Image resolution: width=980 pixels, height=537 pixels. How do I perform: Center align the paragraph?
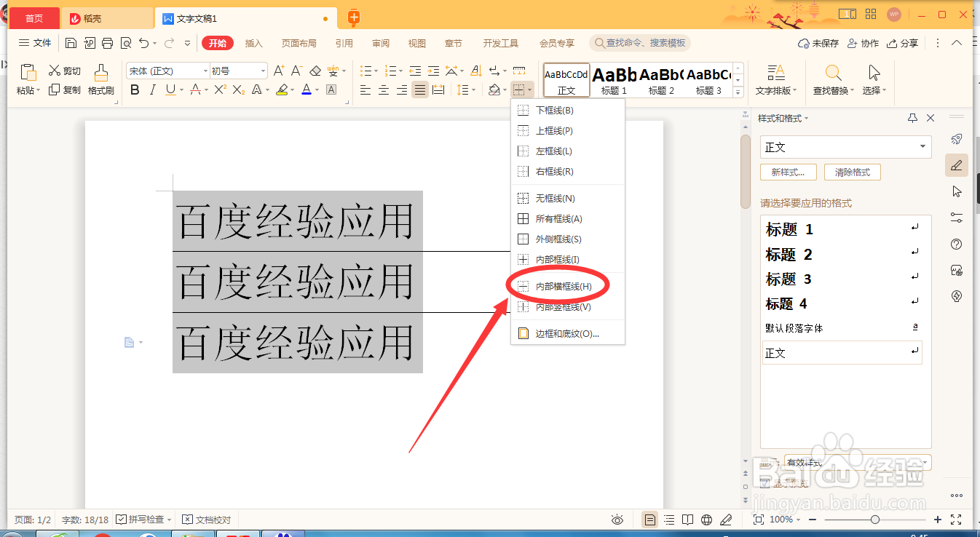click(x=384, y=90)
